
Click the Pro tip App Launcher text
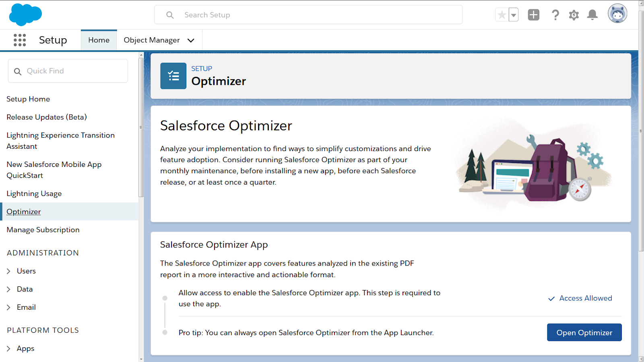306,333
